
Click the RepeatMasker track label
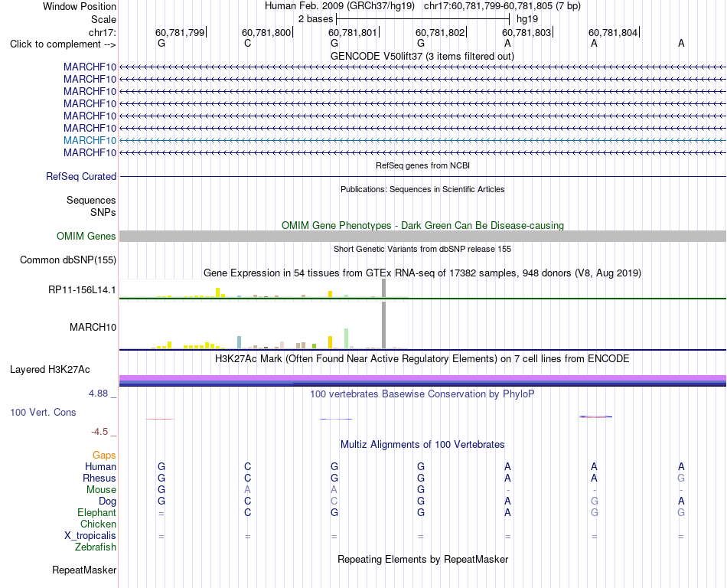click(x=84, y=570)
